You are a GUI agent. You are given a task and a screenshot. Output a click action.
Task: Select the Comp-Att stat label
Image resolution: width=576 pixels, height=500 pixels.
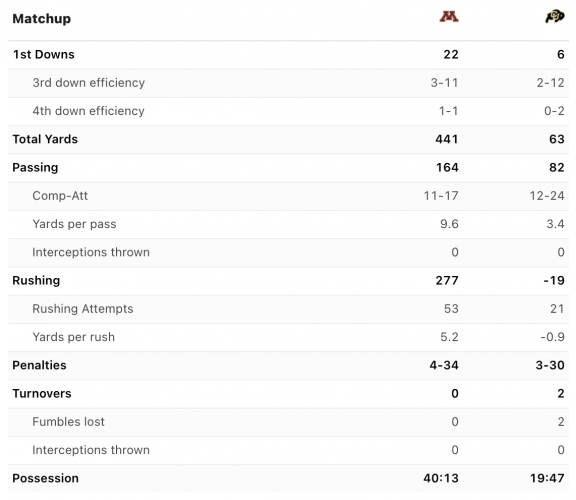pos(60,196)
